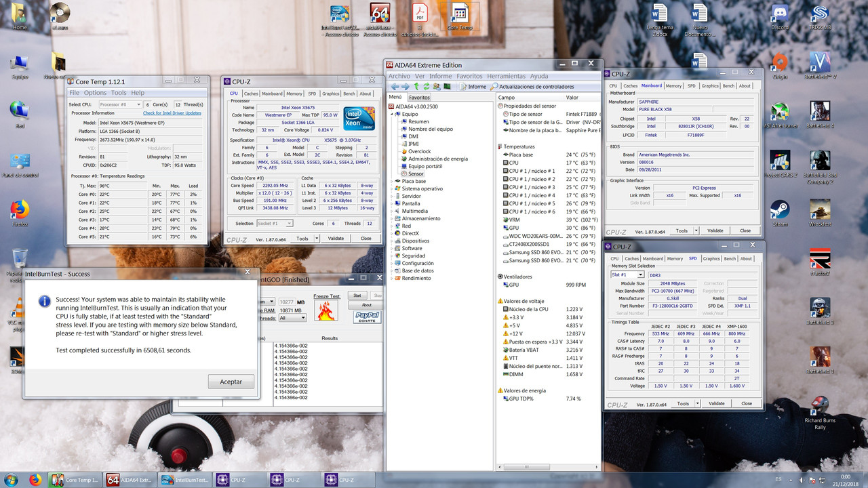Click the AIDA64 green up arrow icon

point(416,87)
